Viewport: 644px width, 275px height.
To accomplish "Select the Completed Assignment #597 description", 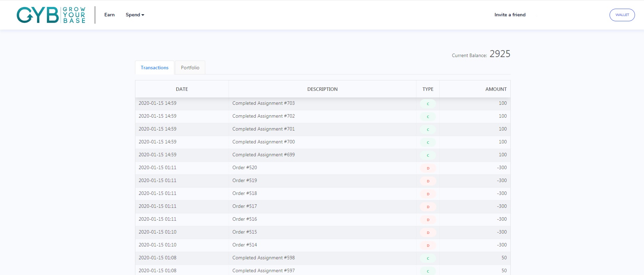I will tap(263, 271).
